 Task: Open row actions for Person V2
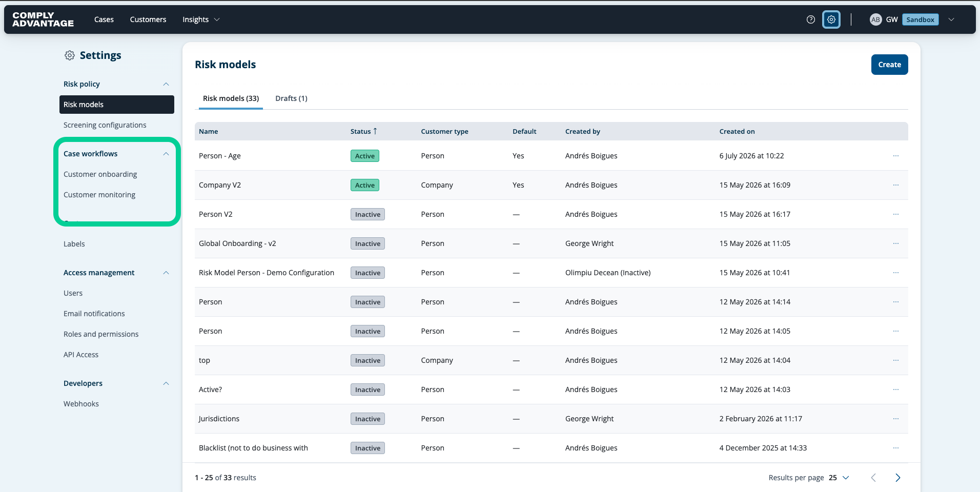(x=895, y=214)
